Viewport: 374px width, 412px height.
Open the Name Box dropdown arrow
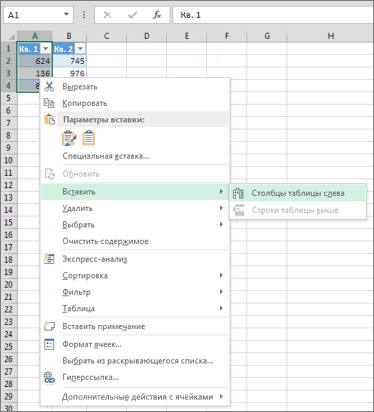(x=66, y=14)
